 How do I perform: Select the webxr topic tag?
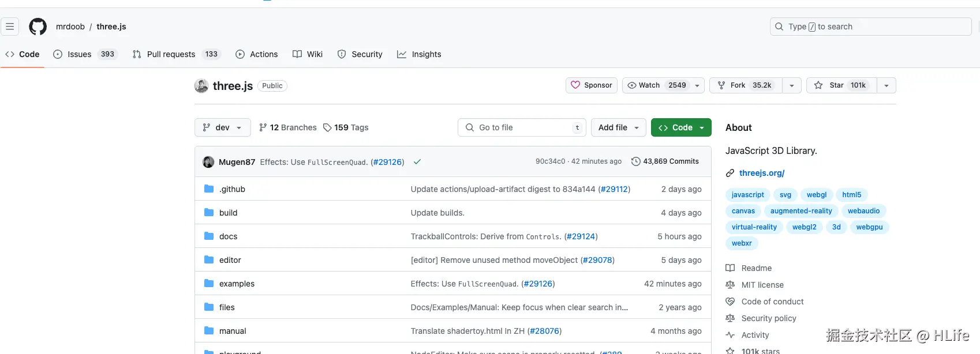tap(742, 243)
